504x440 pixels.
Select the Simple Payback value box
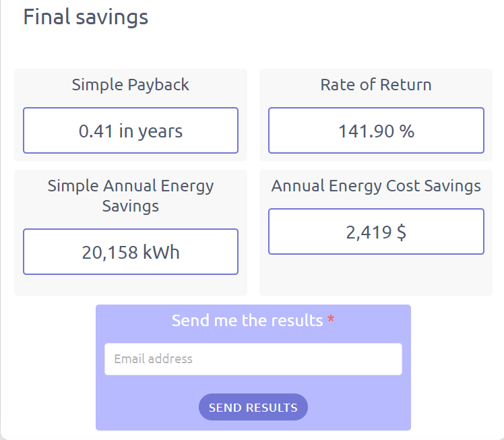(x=131, y=131)
